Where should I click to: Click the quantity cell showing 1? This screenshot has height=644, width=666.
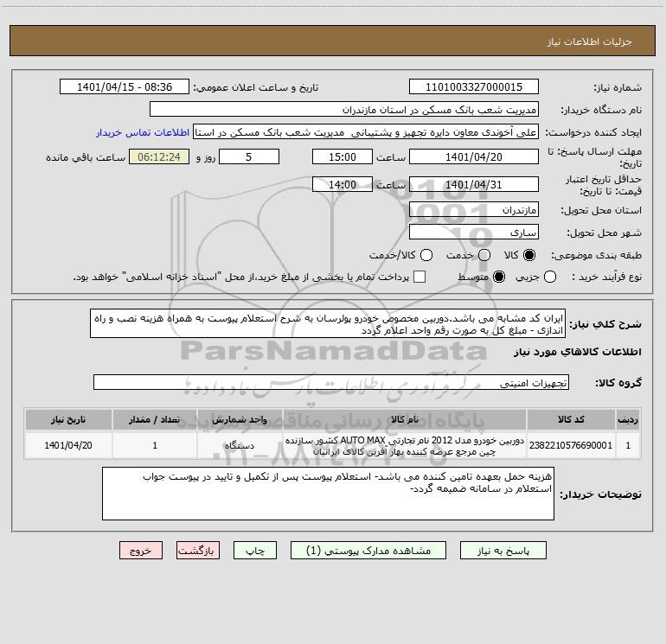155,445
